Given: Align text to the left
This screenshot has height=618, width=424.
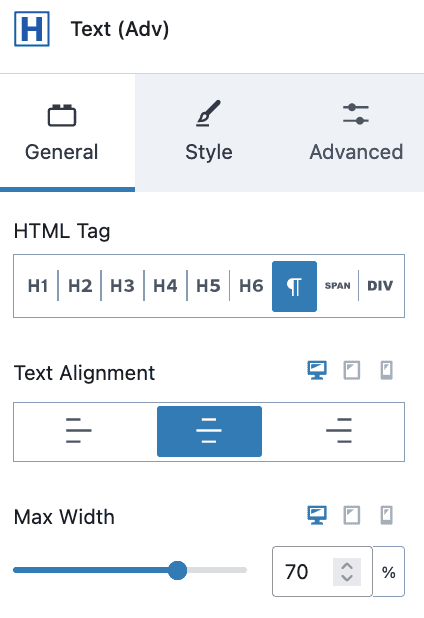Looking at the screenshot, I should pos(79,431).
